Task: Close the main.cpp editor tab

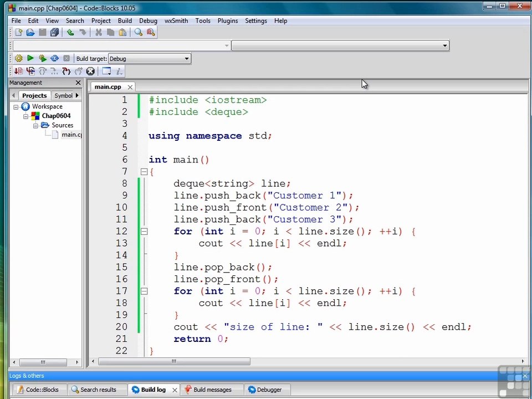Action: (x=130, y=87)
